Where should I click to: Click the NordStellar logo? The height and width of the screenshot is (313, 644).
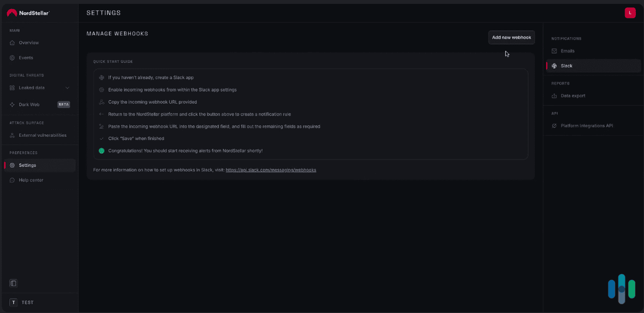[x=28, y=13]
